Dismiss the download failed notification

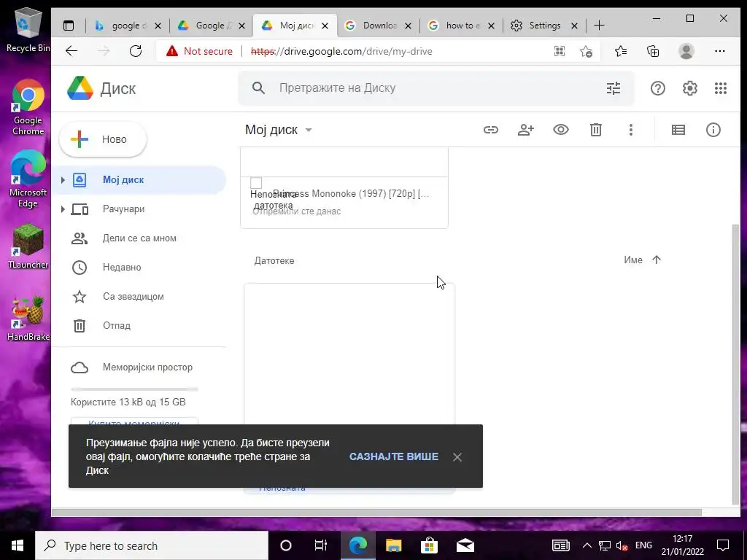click(457, 457)
